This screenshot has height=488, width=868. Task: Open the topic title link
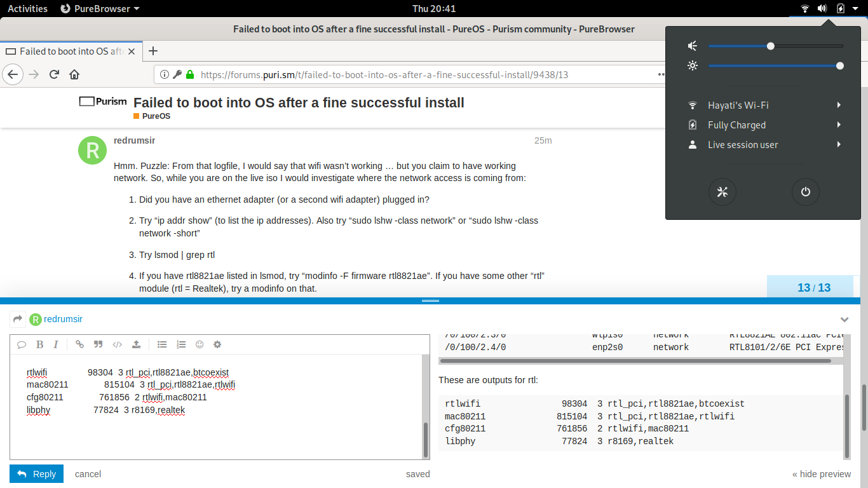coord(299,102)
